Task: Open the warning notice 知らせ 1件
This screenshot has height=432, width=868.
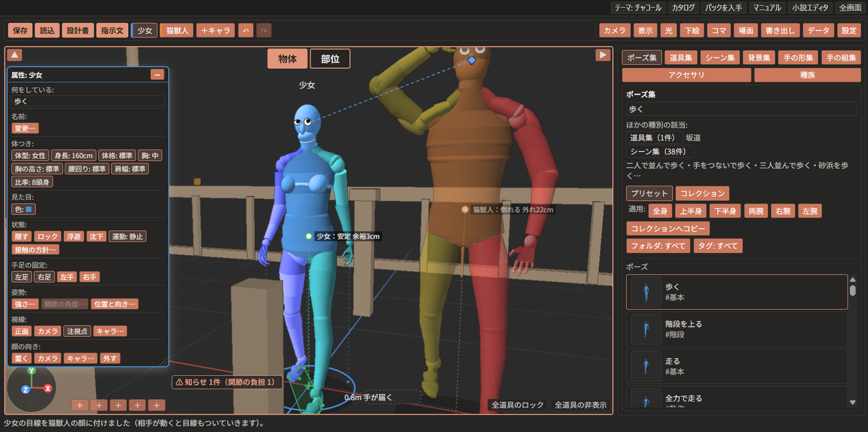Action: (228, 382)
